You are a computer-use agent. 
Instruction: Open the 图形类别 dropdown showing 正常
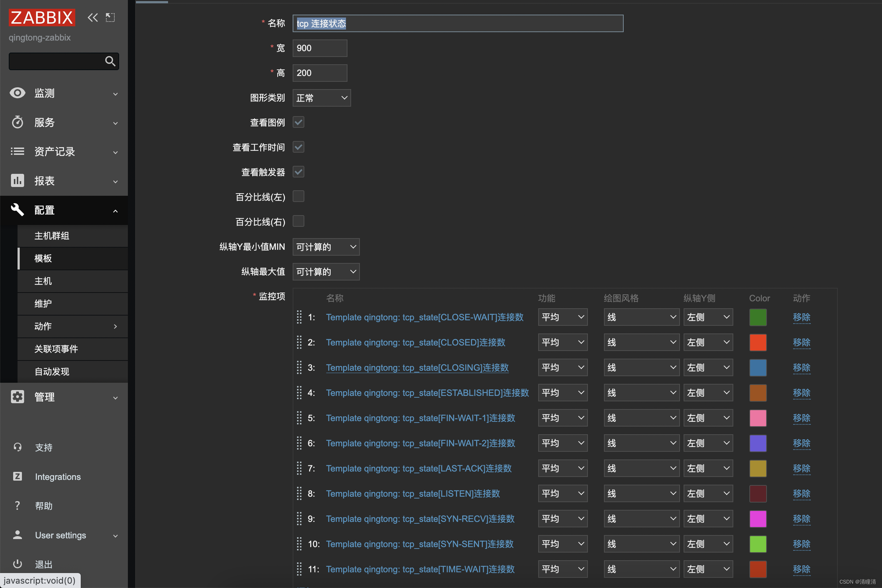[322, 98]
